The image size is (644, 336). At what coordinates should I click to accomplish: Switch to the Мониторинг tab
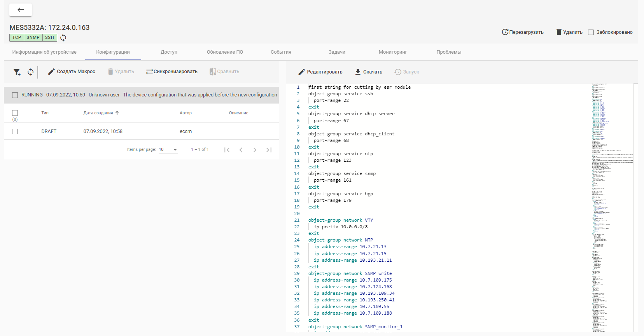pos(393,52)
